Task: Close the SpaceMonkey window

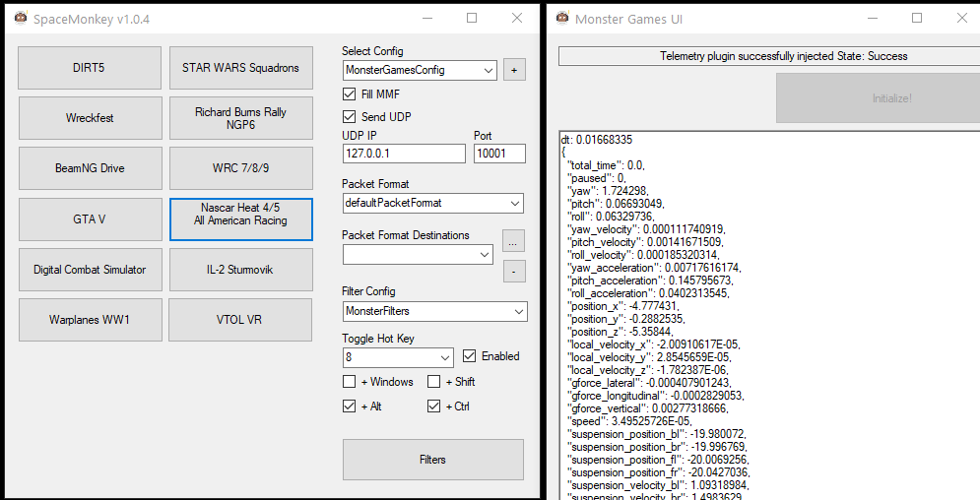Action: tap(517, 18)
